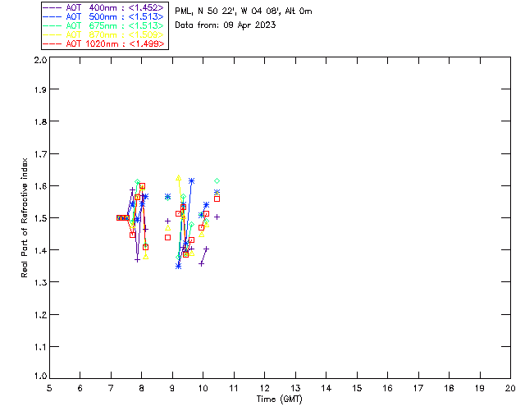Viewport: 525px width, 420px height.
Task: Click the 1.2 tick label on the y-axis
Action: (x=40, y=315)
